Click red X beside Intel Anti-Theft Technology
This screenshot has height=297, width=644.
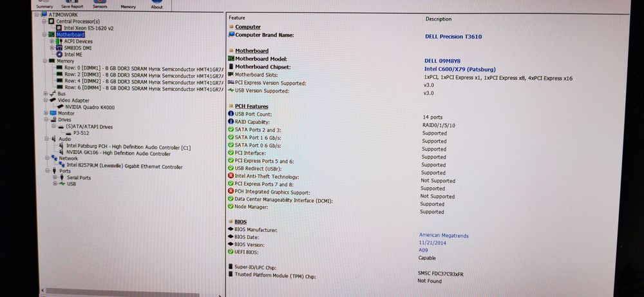[x=231, y=176]
